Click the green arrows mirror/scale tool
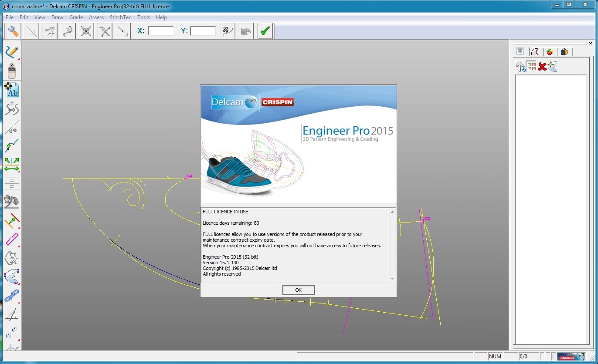Screen dimensions: 598x364 [12, 165]
